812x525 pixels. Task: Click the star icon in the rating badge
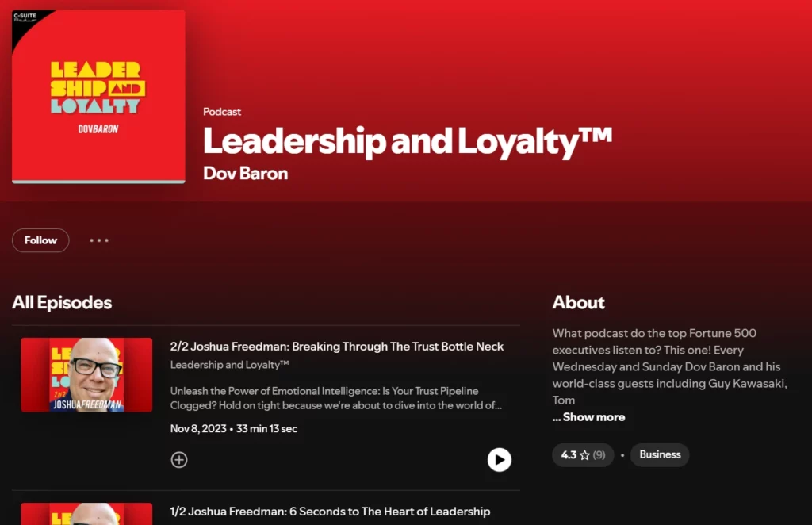584,454
